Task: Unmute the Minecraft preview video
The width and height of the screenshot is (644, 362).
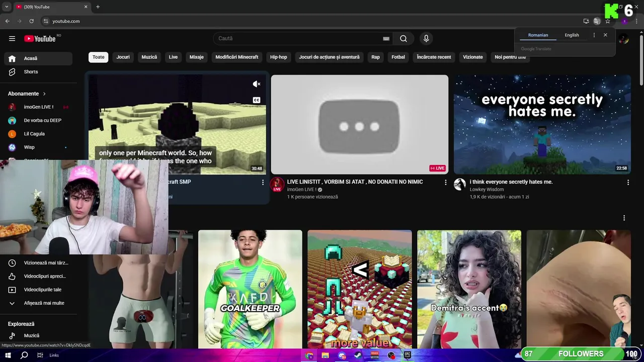Action: coord(257,84)
